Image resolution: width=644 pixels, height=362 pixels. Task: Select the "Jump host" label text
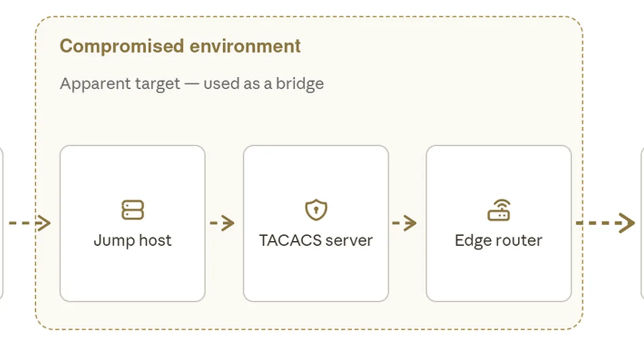(133, 240)
